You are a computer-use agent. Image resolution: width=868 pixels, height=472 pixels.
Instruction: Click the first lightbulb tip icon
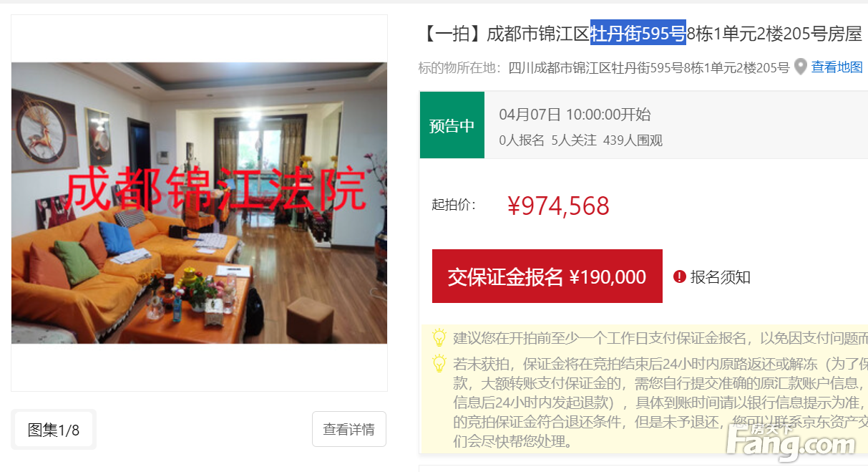click(439, 337)
